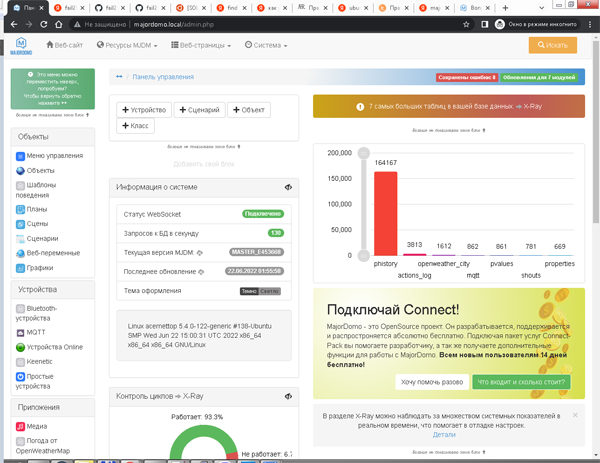Click the MajorDoMo logo icon
Viewport: 600px width, 463px height.
pyautogui.click(x=21, y=46)
